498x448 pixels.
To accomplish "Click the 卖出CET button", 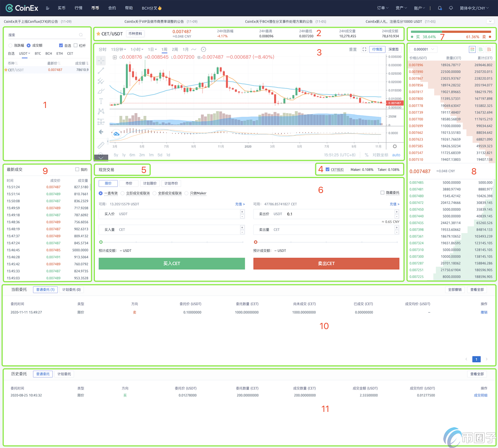I will 326,263.
